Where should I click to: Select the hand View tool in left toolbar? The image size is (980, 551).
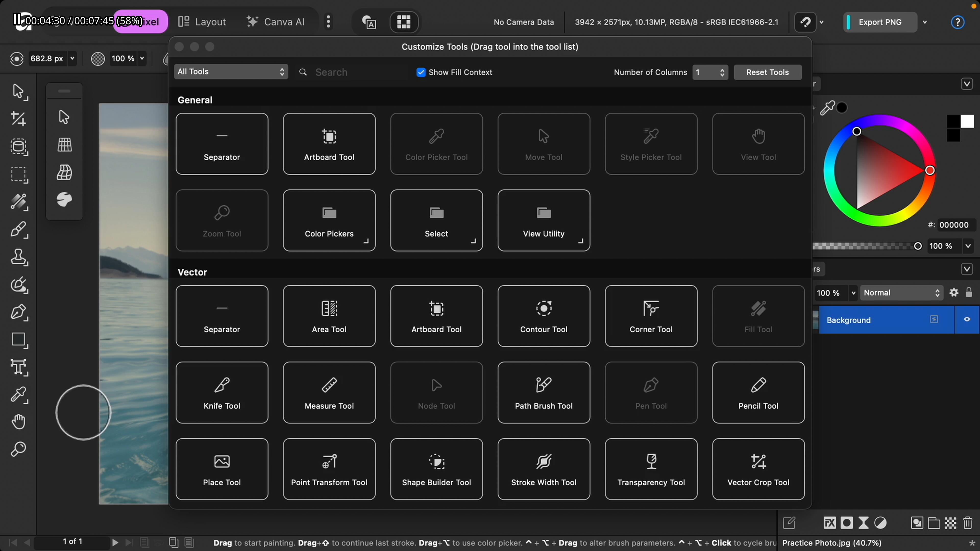pyautogui.click(x=18, y=422)
